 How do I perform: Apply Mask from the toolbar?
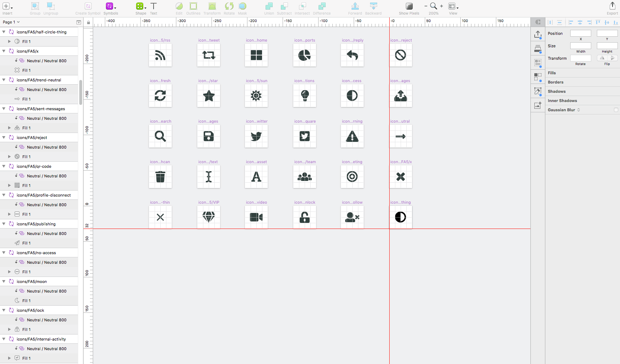242,6
